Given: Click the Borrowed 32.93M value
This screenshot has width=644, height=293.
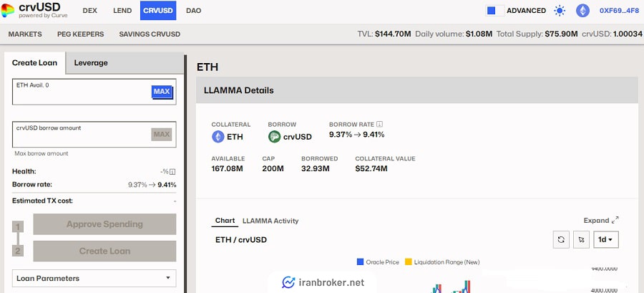Looking at the screenshot, I should (316, 168).
